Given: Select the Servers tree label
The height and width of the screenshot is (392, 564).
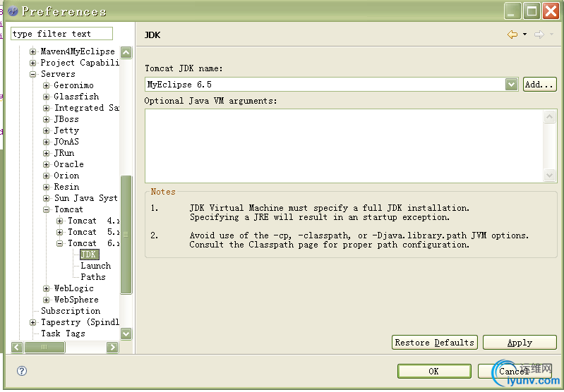Looking at the screenshot, I should pos(58,74).
